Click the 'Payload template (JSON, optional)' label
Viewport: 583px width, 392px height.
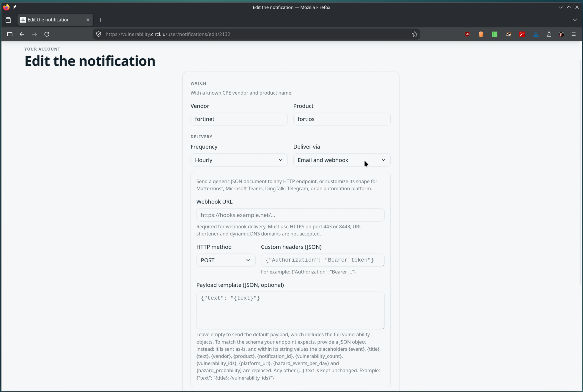tap(240, 285)
